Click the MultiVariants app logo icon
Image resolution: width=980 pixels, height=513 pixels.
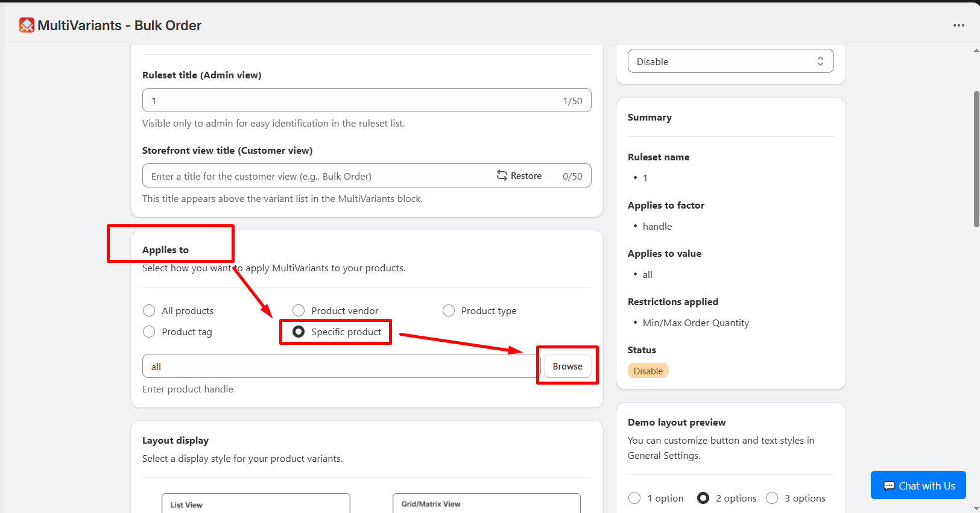pyautogui.click(x=27, y=25)
